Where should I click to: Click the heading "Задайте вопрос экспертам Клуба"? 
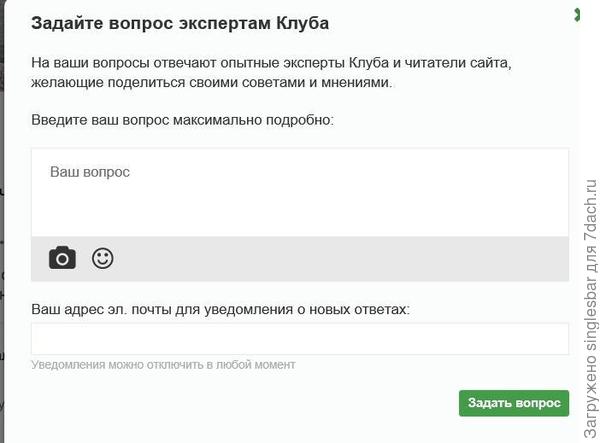(181, 22)
